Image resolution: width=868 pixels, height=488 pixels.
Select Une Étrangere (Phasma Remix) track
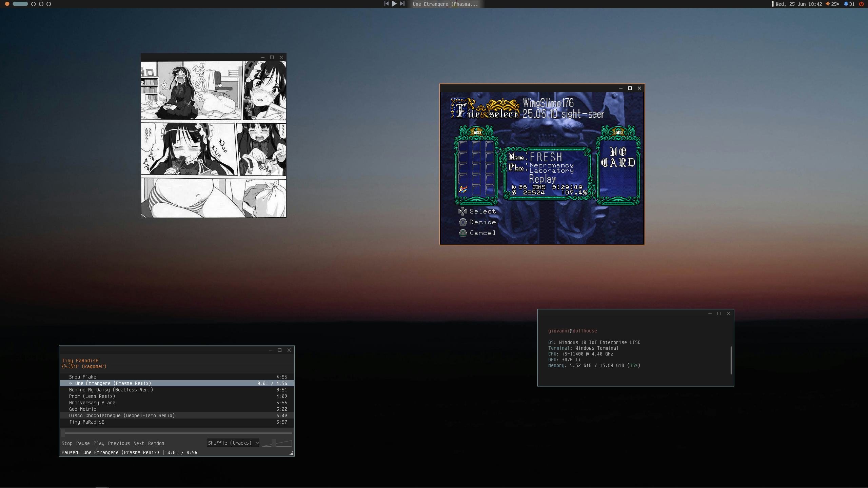coord(177,383)
